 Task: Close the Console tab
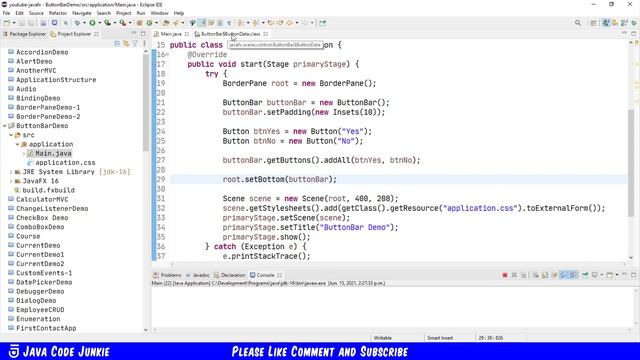point(280,275)
